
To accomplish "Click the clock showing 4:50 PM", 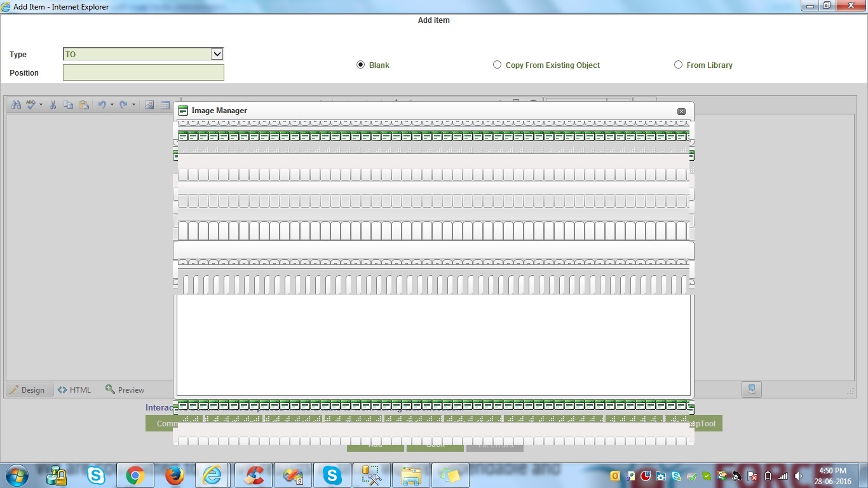I will click(832, 471).
